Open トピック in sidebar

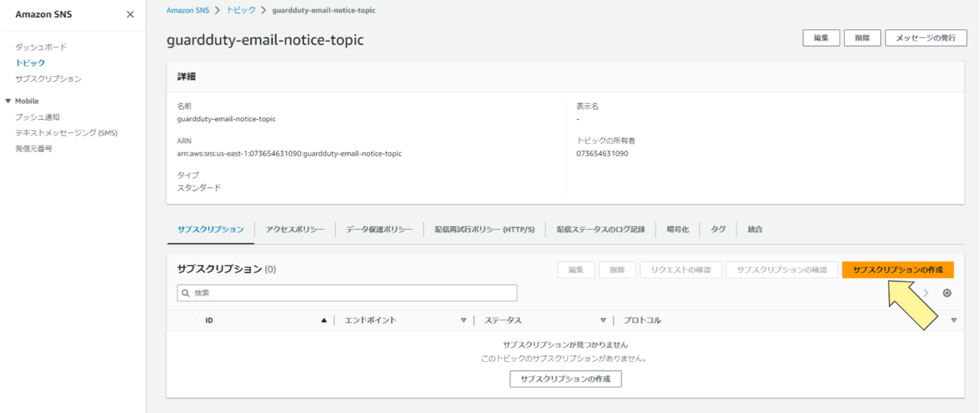(30, 63)
